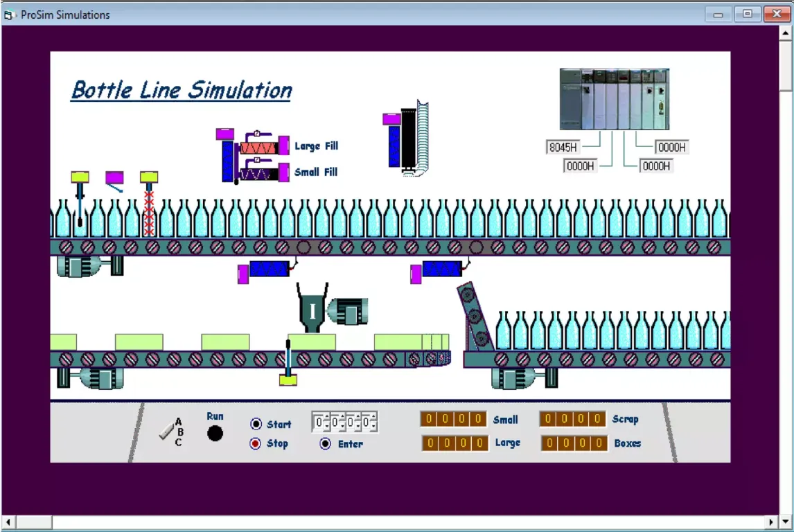Open the ProSim window system menu icon

pos(8,15)
